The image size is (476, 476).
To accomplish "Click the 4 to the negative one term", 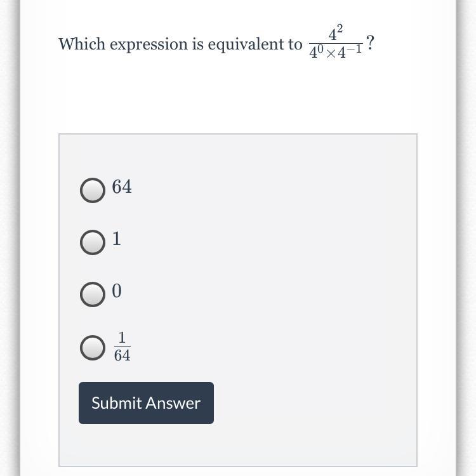I will 350,51.
